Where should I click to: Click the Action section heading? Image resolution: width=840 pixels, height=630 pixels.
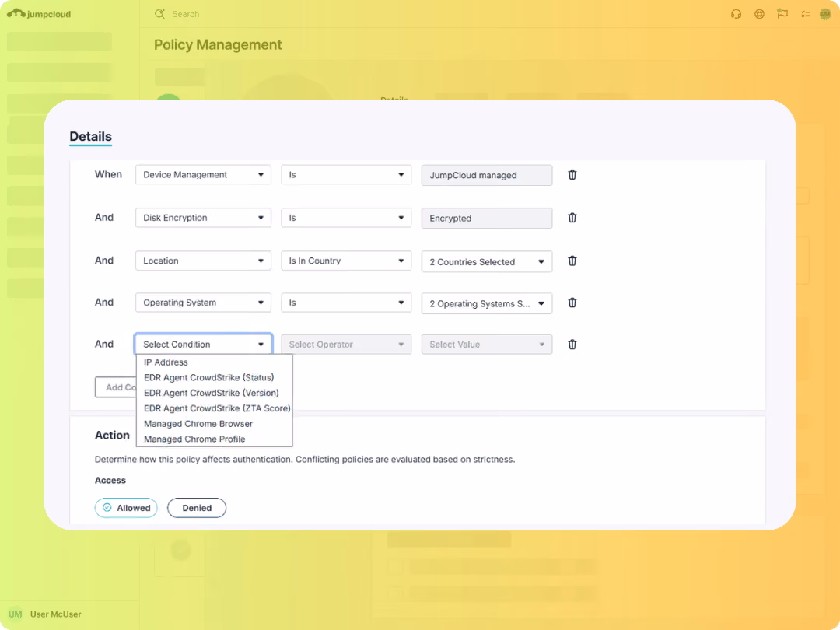click(112, 435)
